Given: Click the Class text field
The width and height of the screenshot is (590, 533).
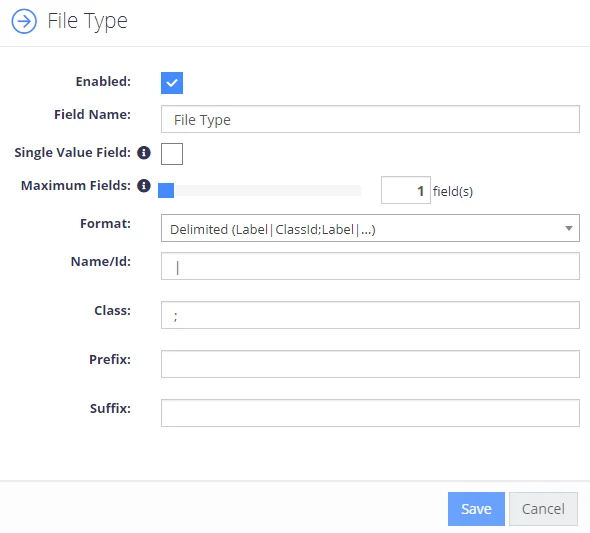Looking at the screenshot, I should pyautogui.click(x=370, y=315).
